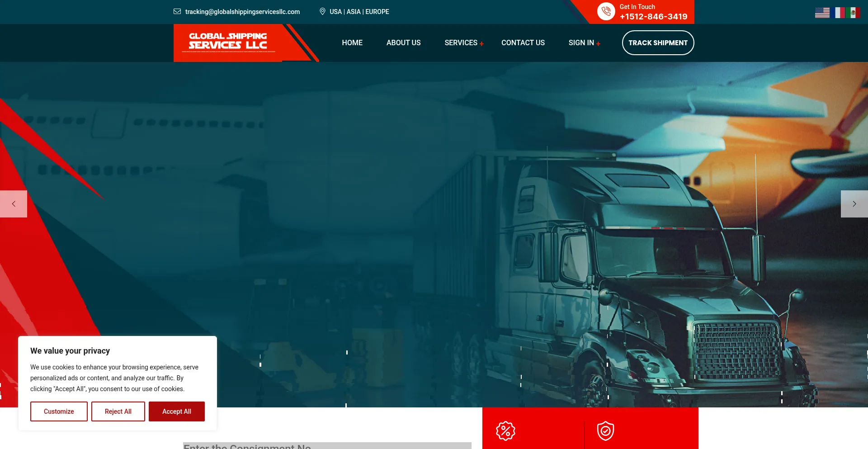Click the discount badge icon on the red panel
868x449 pixels.
coord(506,430)
